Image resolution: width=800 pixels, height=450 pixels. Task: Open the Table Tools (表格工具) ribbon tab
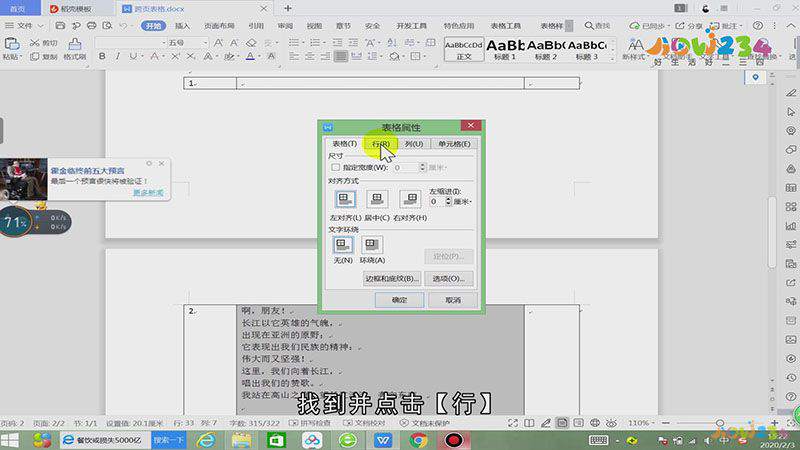pos(506,26)
